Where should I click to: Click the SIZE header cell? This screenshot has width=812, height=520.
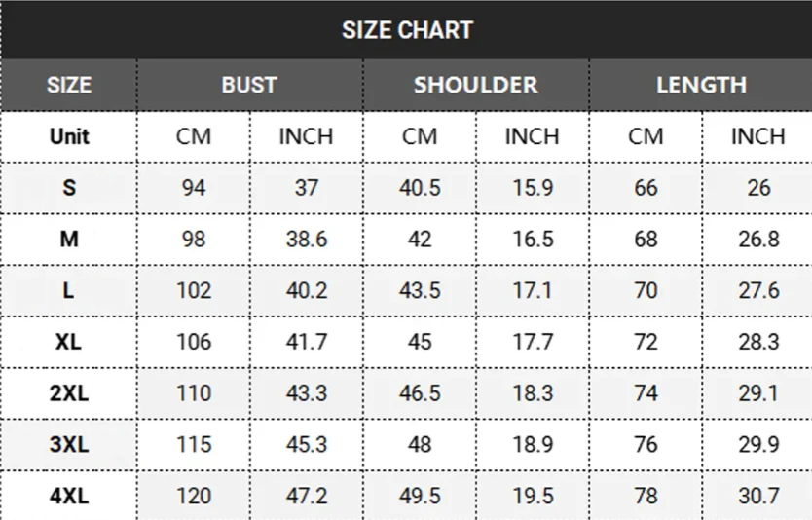[x=69, y=85]
